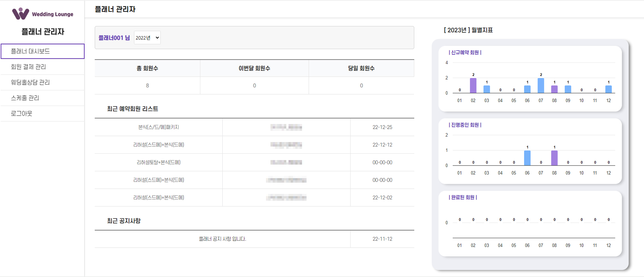644x277 pixels.
Task: Click December bar in 신규예약 회원 chart
Action: [x=609, y=89]
